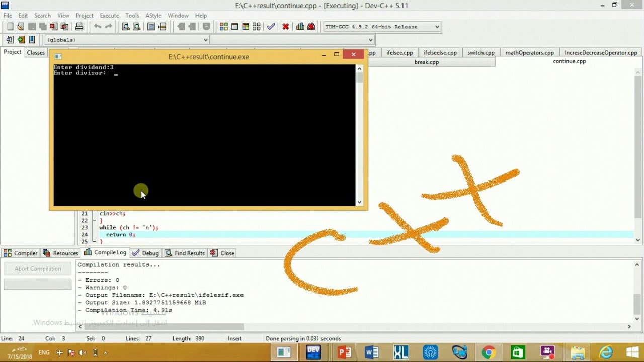Click the Find toolbar icon
The height and width of the screenshot is (362, 644).
(x=126, y=27)
